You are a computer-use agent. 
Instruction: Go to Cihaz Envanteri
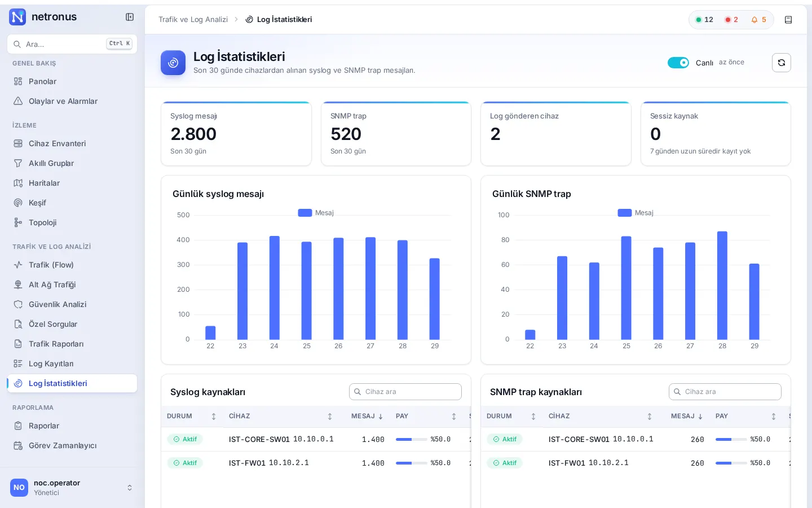point(72,143)
